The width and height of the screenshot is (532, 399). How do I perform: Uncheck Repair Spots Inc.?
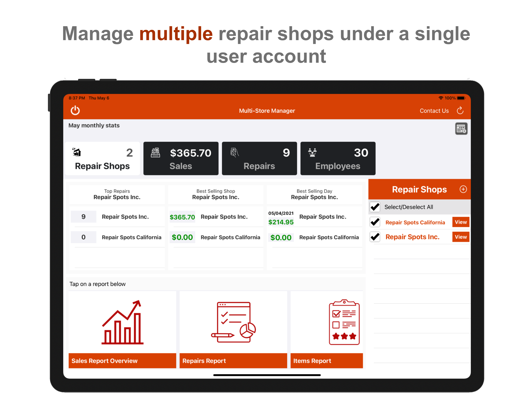click(375, 237)
